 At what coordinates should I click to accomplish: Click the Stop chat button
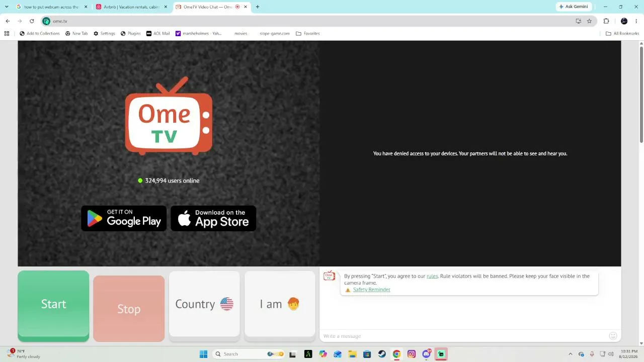pos(129,308)
